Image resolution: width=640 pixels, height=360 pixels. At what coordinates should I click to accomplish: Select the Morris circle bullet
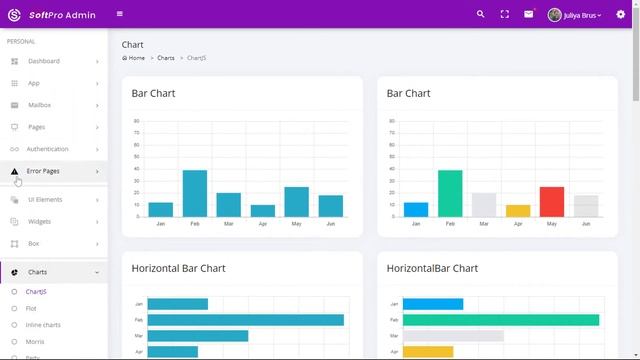point(14,342)
